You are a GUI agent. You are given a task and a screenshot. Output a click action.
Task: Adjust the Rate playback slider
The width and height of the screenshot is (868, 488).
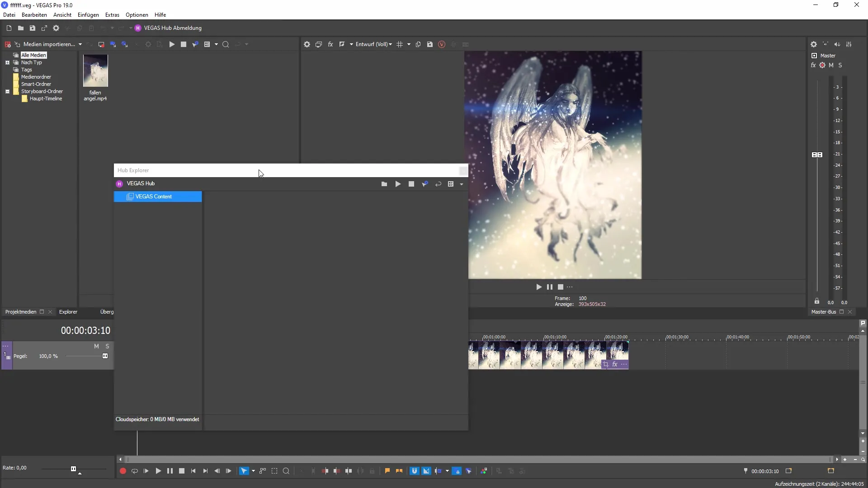pyautogui.click(x=73, y=469)
